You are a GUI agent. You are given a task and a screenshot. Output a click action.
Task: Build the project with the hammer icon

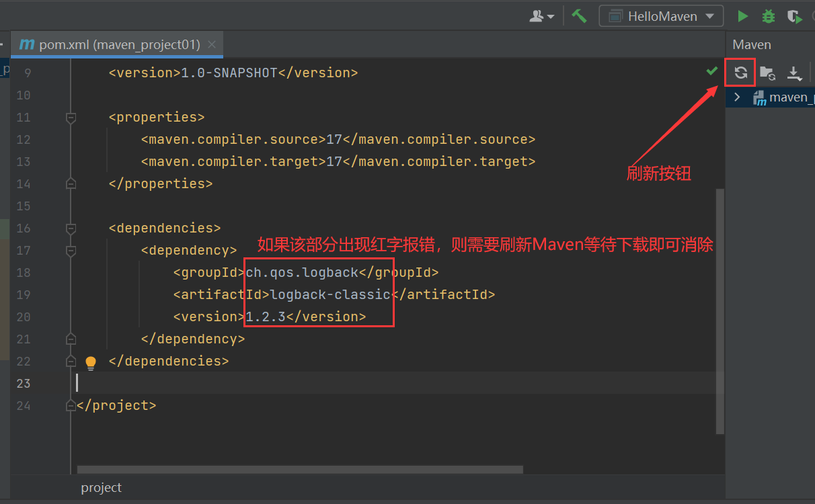click(x=579, y=15)
